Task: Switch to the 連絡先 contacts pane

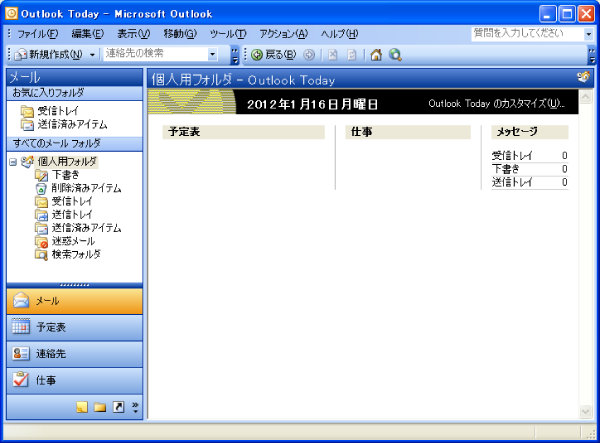Action: point(75,354)
